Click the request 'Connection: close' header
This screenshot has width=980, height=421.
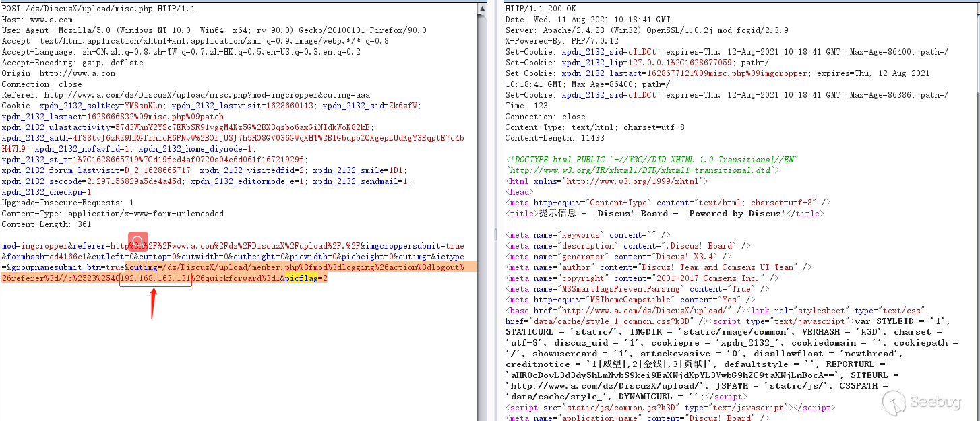[x=42, y=84]
